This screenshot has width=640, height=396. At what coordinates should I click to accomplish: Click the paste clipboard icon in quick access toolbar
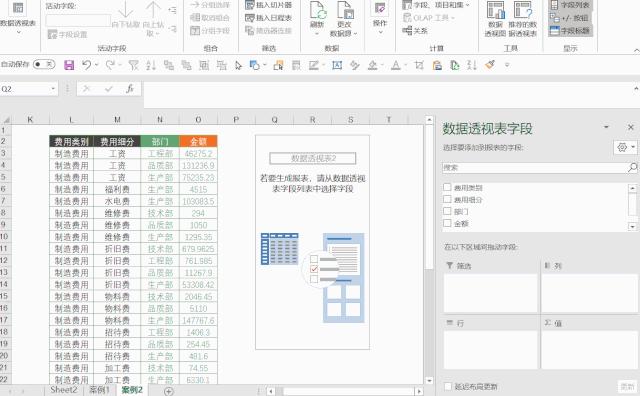tap(437, 65)
